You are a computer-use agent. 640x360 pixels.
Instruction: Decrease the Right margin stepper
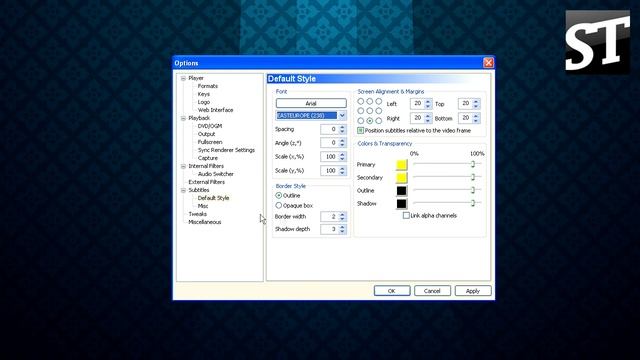[x=428, y=121]
